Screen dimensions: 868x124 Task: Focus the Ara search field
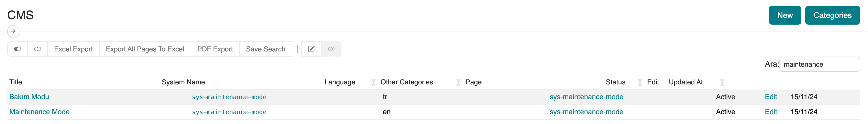[x=819, y=64]
